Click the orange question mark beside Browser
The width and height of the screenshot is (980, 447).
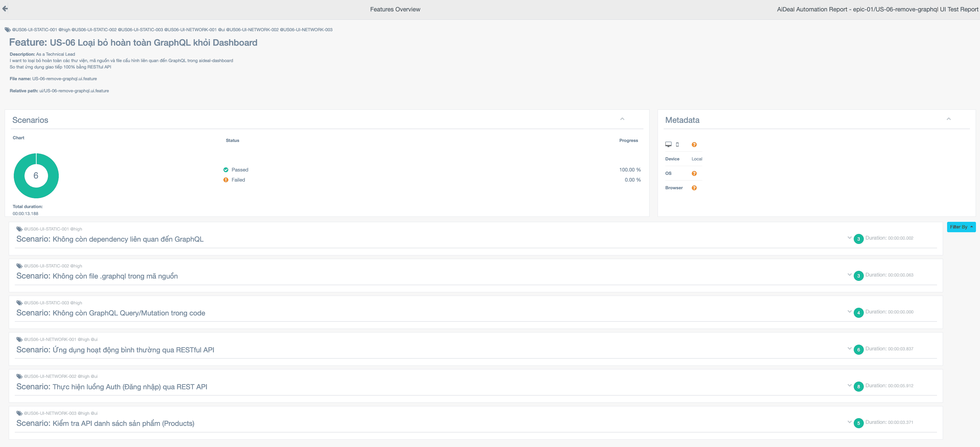[x=694, y=188]
